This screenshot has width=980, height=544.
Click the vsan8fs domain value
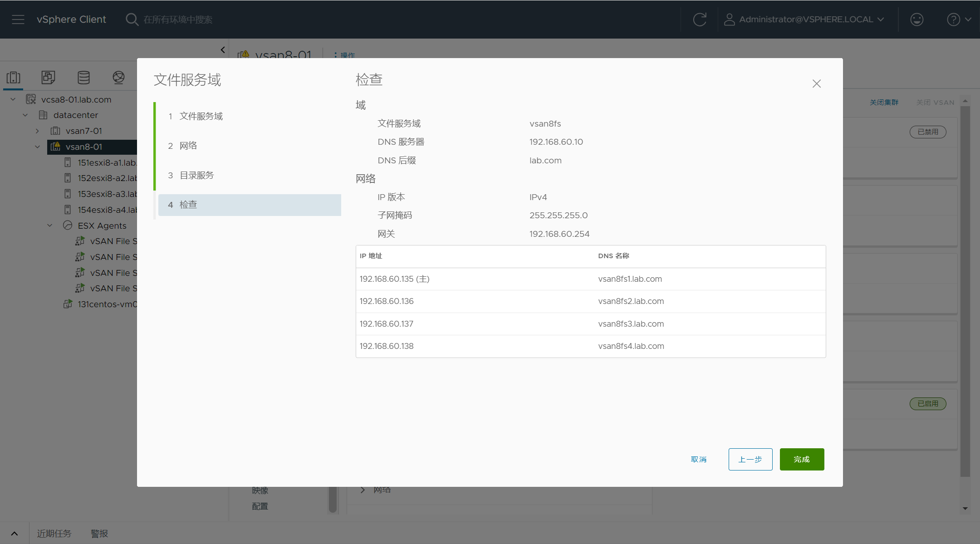(x=545, y=124)
